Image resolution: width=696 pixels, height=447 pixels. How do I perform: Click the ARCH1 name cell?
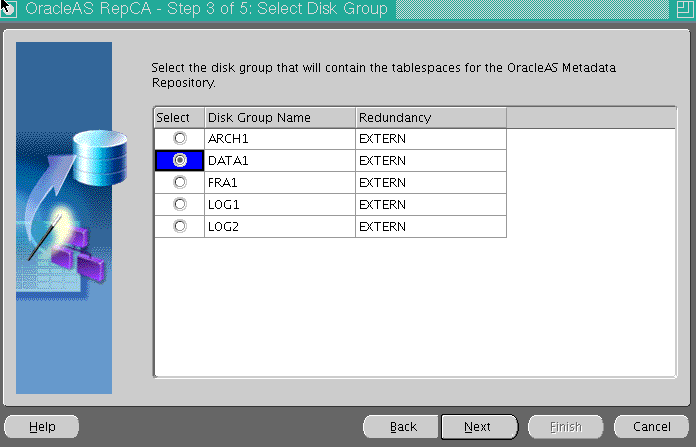coord(280,139)
